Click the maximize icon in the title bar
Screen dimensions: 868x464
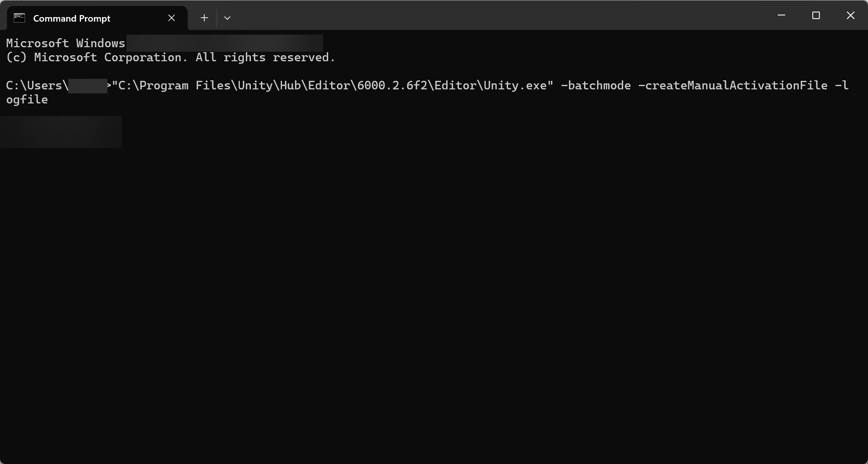pyautogui.click(x=815, y=15)
